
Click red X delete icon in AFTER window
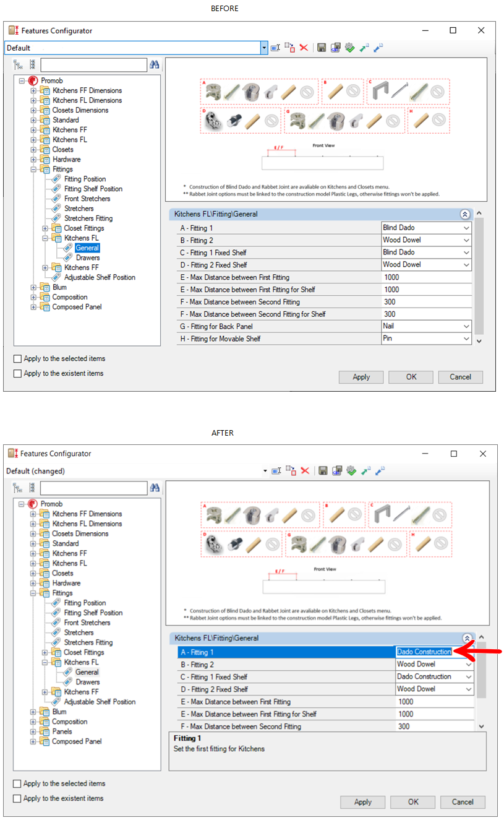(304, 471)
